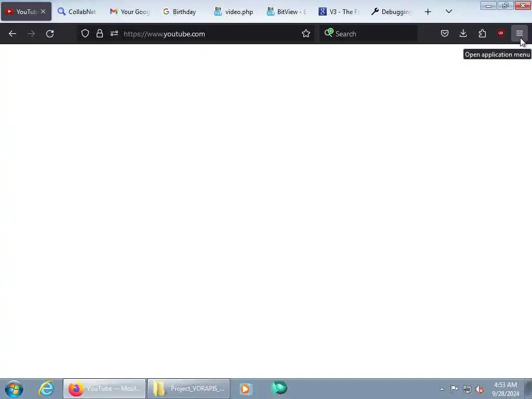532x399 pixels.
Task: Switch to the BitView tab
Action: pyautogui.click(x=287, y=11)
